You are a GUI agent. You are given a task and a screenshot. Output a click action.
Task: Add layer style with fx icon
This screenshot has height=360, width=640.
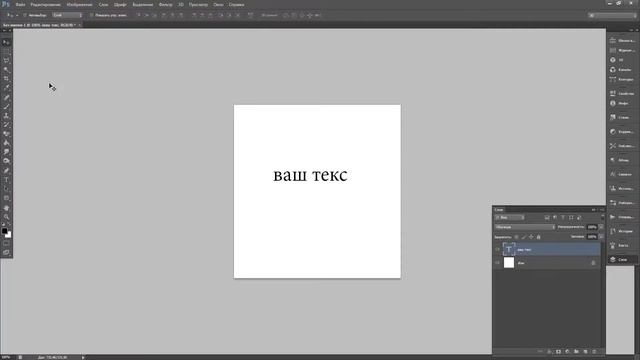coord(549,351)
